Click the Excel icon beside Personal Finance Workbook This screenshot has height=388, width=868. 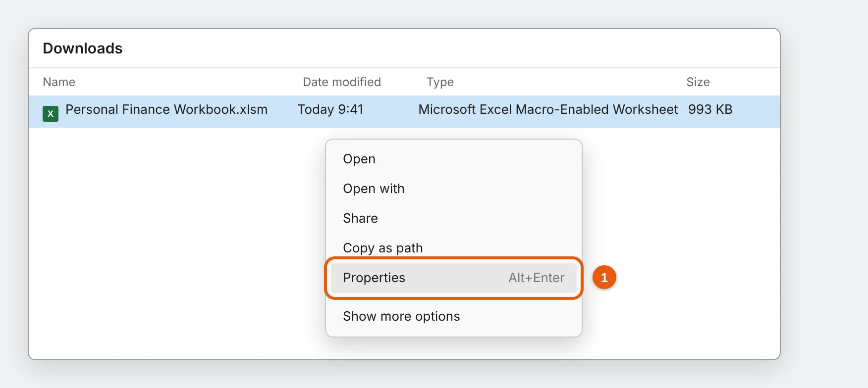click(51, 113)
